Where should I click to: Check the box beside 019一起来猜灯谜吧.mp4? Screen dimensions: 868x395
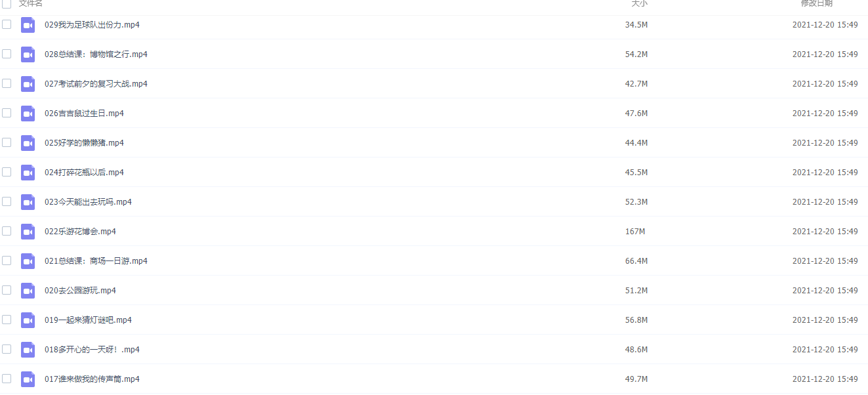coord(7,320)
